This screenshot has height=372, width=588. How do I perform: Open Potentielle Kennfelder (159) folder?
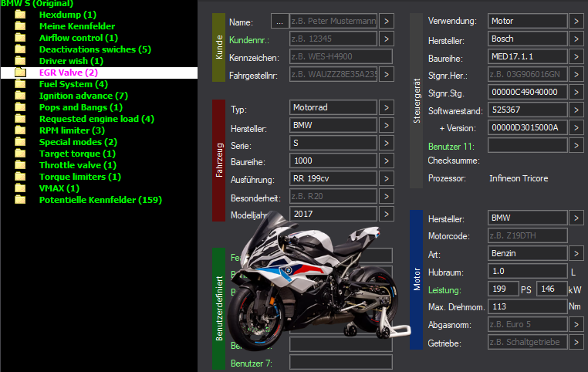[100, 200]
